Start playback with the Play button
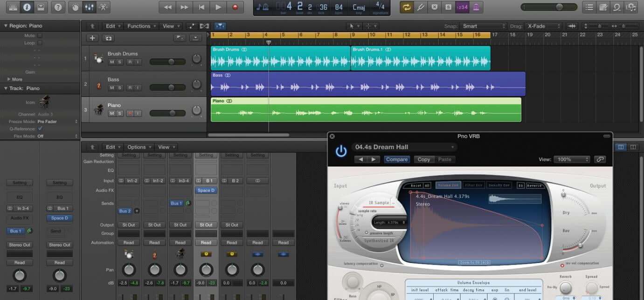644x300 pixels. pyautogui.click(x=218, y=7)
